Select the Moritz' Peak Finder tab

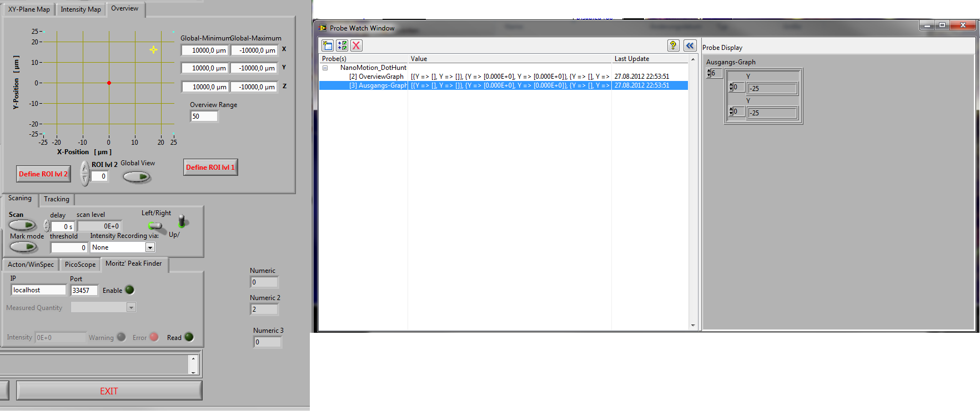134,264
